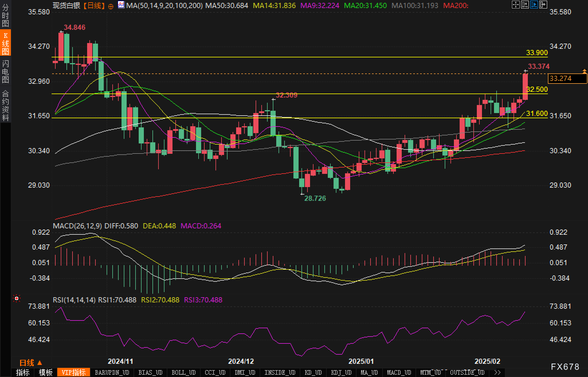Viewport: 588px width, 377px height.
Task: Click the shift-right arrow chart icon
Action: (x=543, y=5)
